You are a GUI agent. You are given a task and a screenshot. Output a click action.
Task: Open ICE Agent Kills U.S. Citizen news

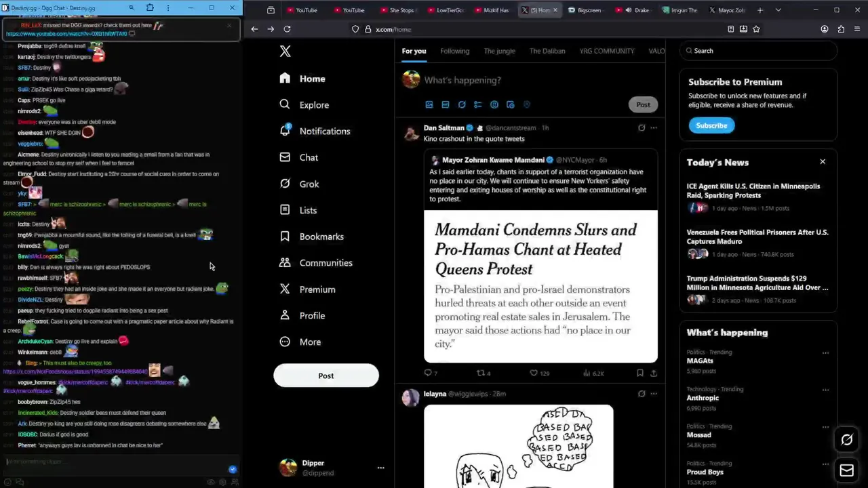click(x=758, y=197)
